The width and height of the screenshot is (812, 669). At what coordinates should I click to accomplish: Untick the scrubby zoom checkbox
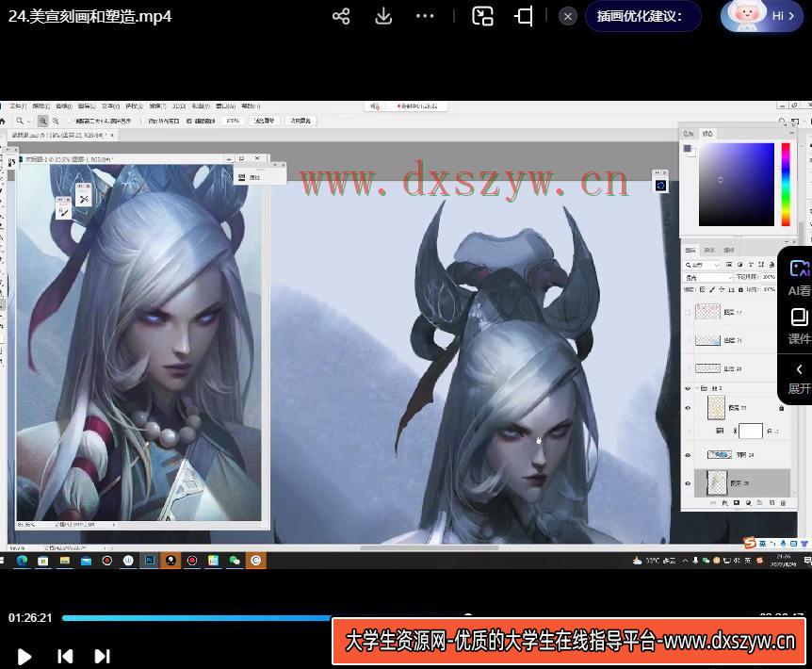coord(189,122)
